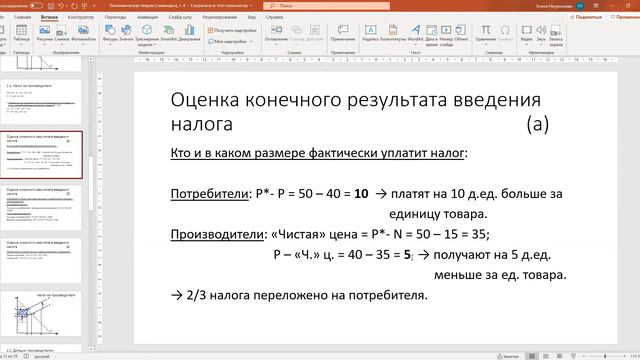
Task: Insert an Объект object
Action: 461,33
